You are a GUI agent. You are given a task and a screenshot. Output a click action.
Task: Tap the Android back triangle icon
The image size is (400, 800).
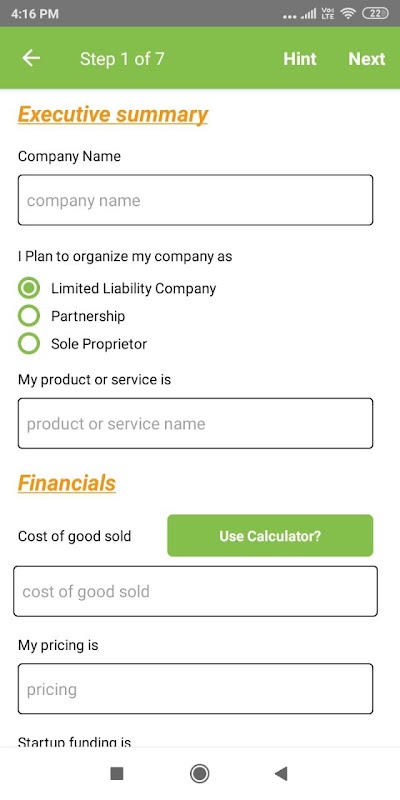pos(281,773)
